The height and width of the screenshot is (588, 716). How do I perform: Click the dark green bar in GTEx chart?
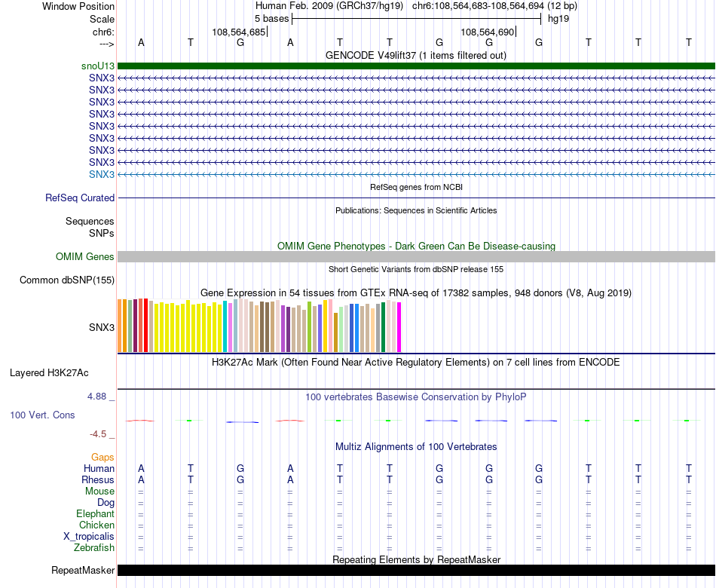(383, 327)
